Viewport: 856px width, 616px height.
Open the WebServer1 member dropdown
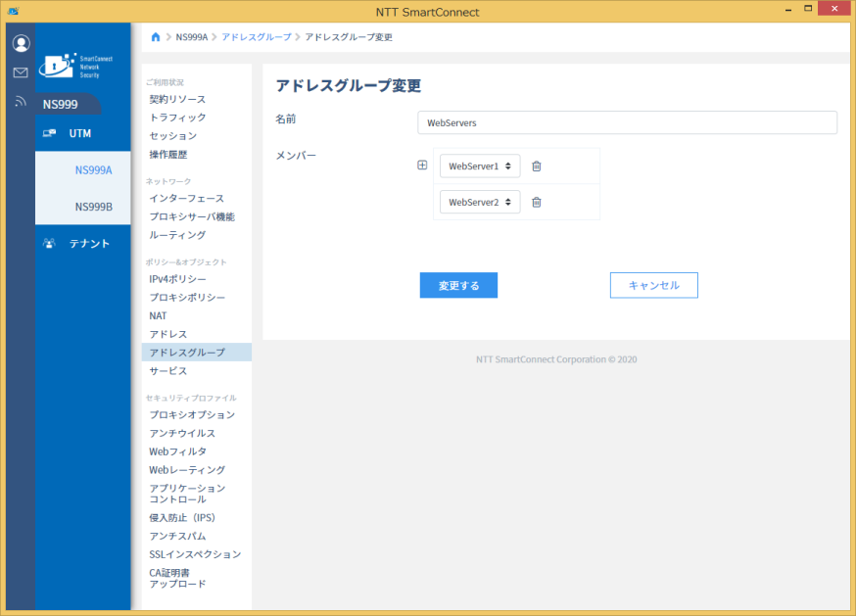click(x=480, y=166)
